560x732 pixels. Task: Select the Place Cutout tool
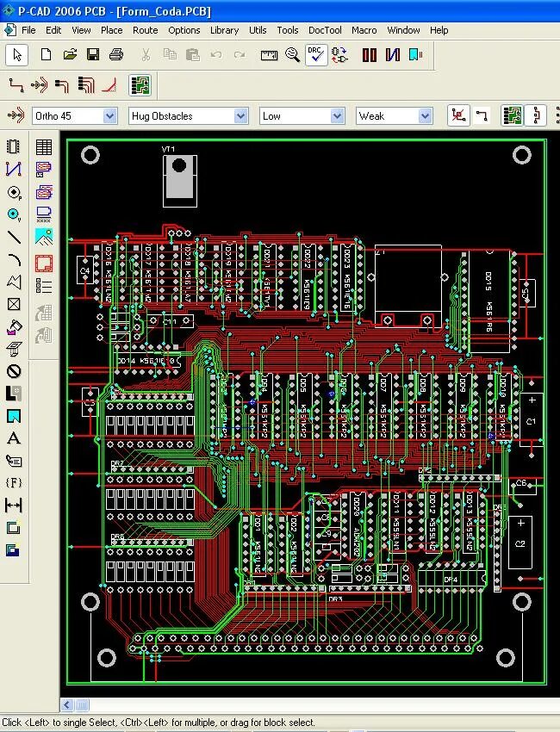click(14, 349)
